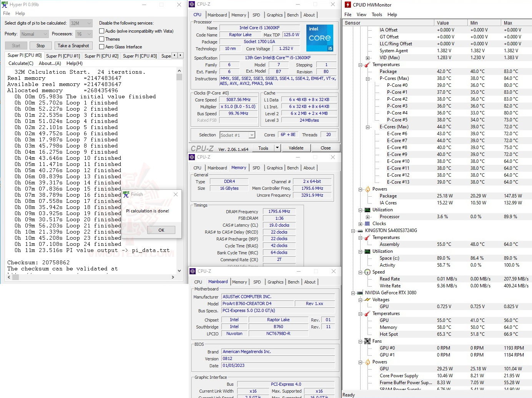Click the thermometer icon above P-Cores (Max)
The image size is (532, 398).
[x=367, y=65]
